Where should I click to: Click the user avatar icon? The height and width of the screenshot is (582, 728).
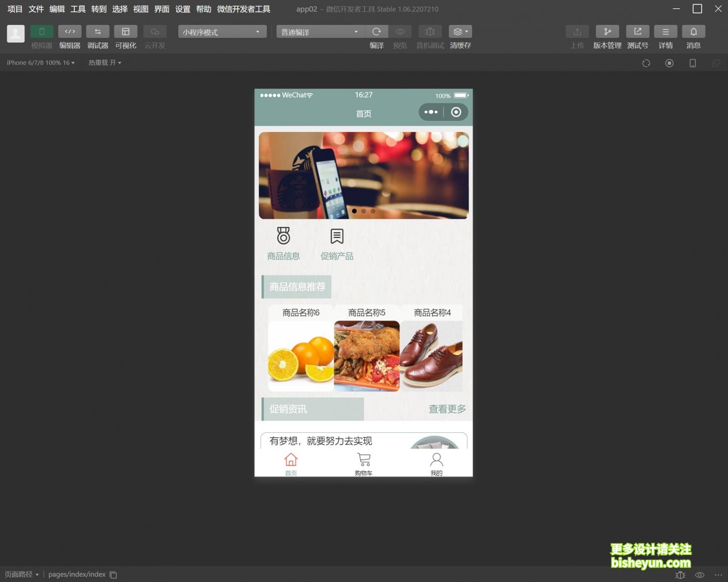16,34
